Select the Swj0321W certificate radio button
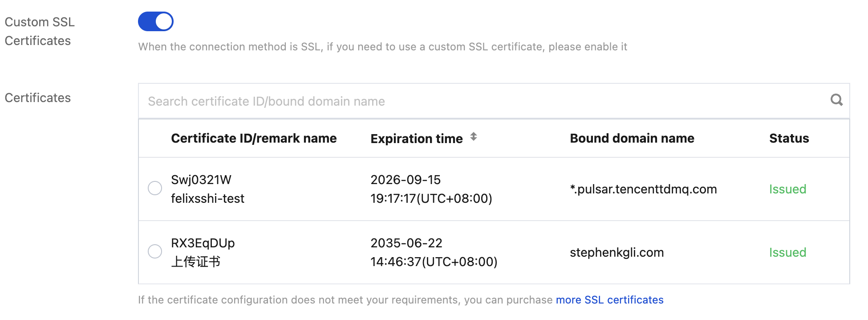The width and height of the screenshot is (868, 320). pos(155,188)
